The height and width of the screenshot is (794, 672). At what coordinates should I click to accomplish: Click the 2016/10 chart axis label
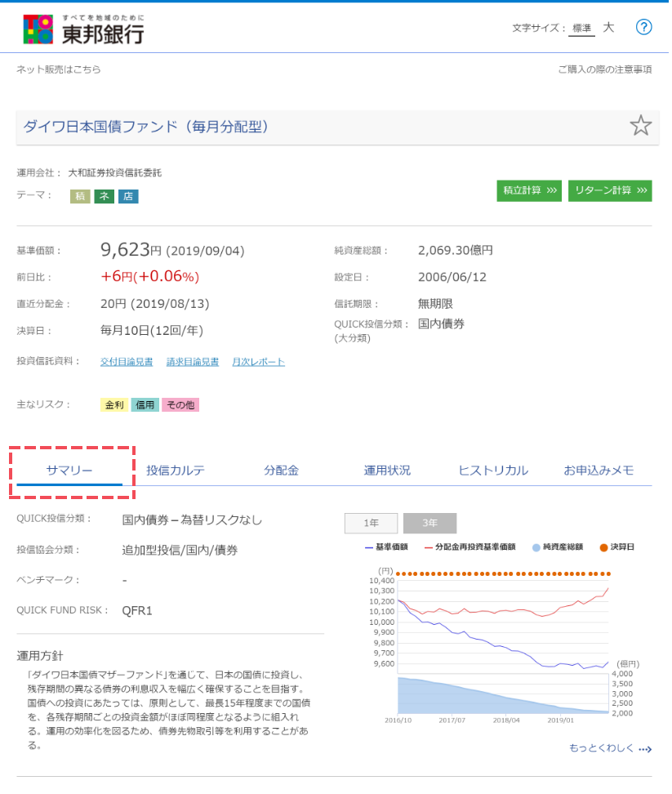click(398, 720)
